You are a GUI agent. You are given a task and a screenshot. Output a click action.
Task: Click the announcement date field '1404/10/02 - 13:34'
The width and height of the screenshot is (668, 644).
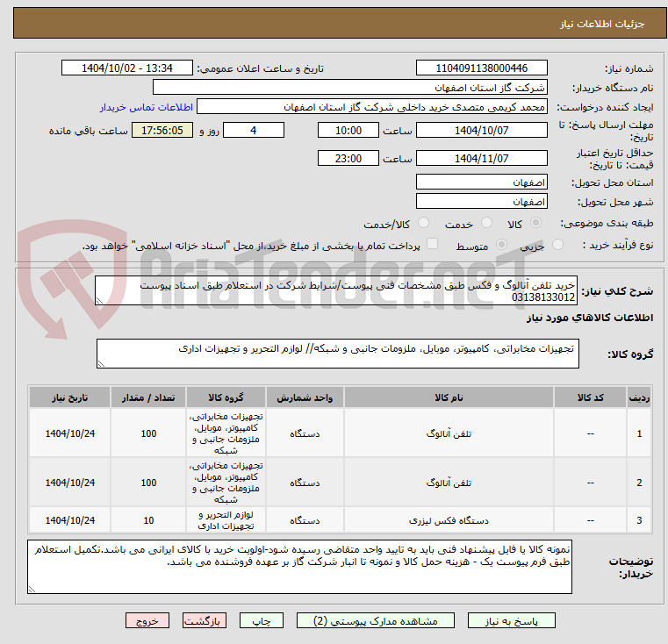[x=127, y=68]
